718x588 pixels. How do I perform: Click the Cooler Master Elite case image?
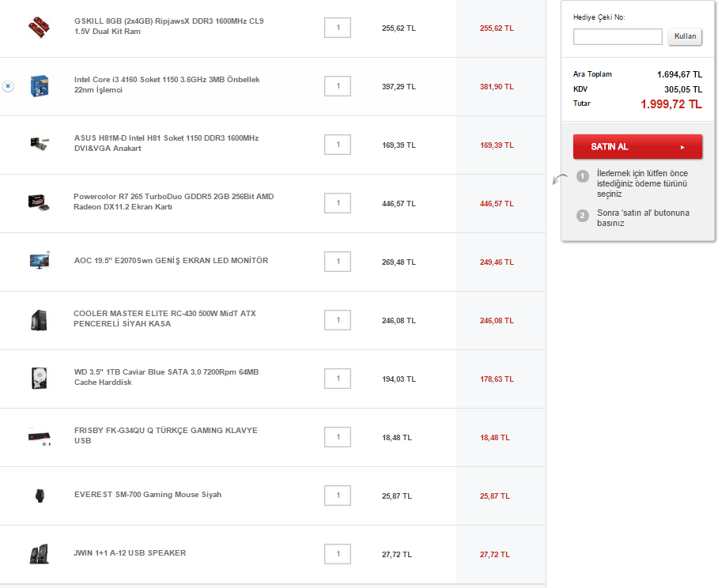tap(38, 319)
